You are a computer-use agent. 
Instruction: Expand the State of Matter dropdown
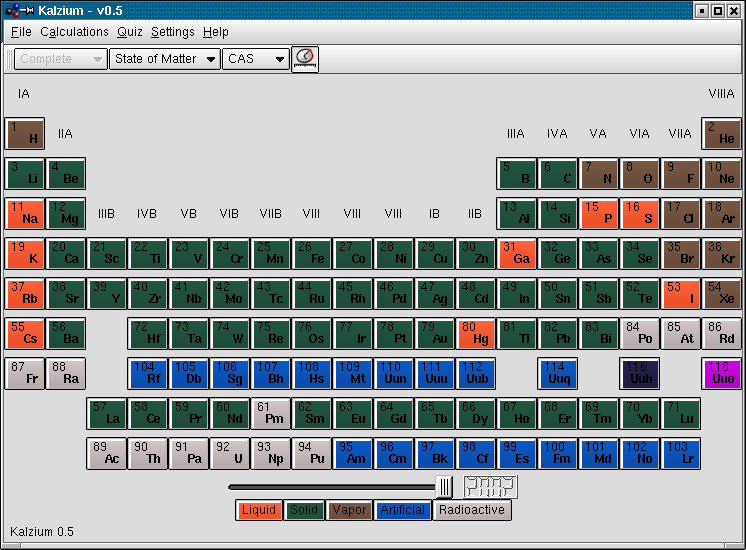click(165, 59)
